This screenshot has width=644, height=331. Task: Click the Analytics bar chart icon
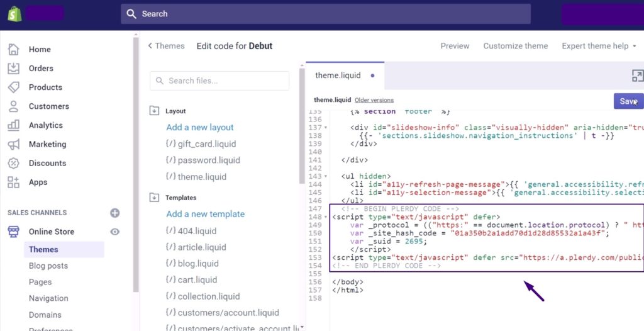[x=14, y=125]
